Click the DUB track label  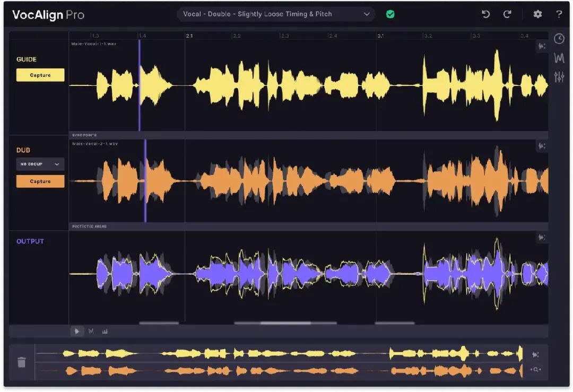23,150
